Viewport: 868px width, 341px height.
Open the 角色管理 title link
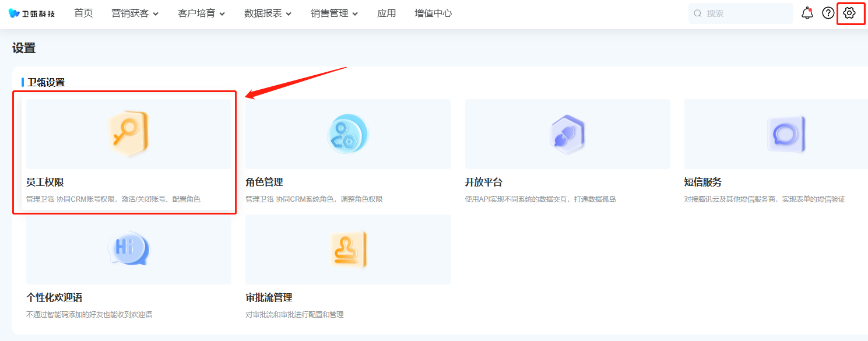tap(264, 182)
